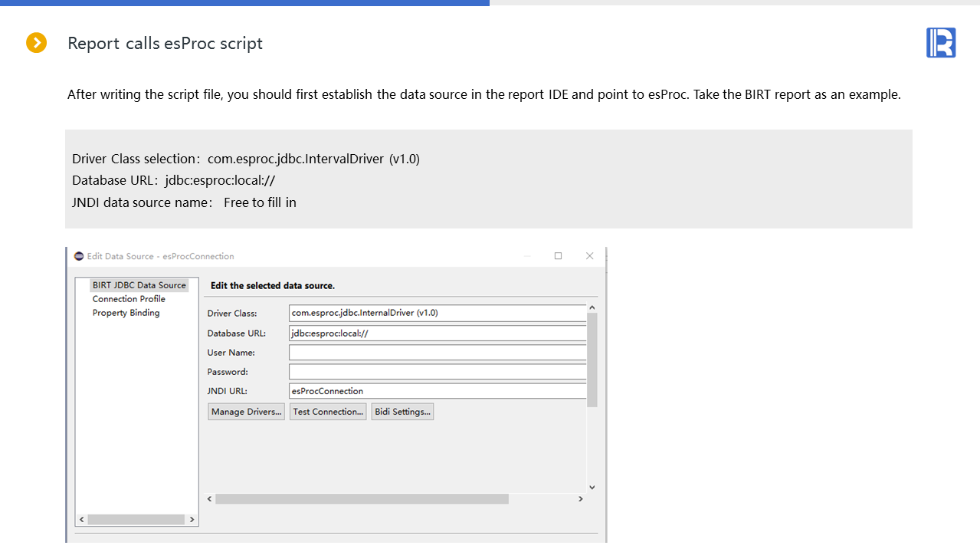Screen dimensions: 980x552
Task: Click the vertical scrollbar down arrow
Action: (592, 487)
